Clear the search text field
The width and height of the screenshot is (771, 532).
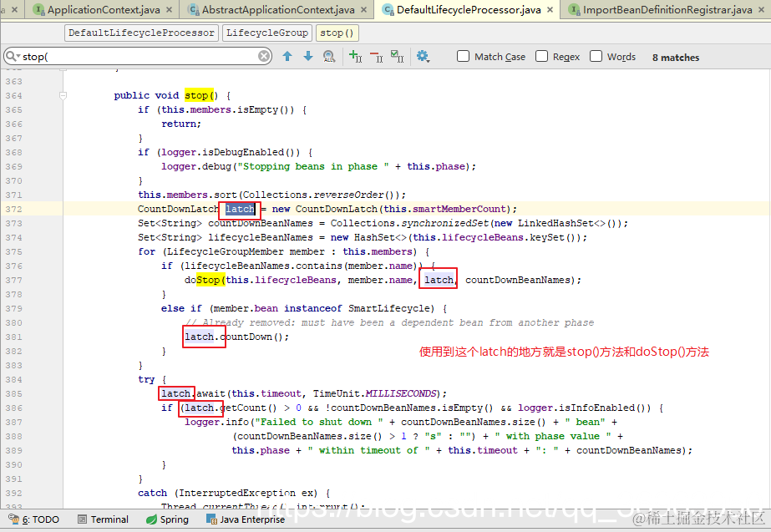[x=264, y=57]
